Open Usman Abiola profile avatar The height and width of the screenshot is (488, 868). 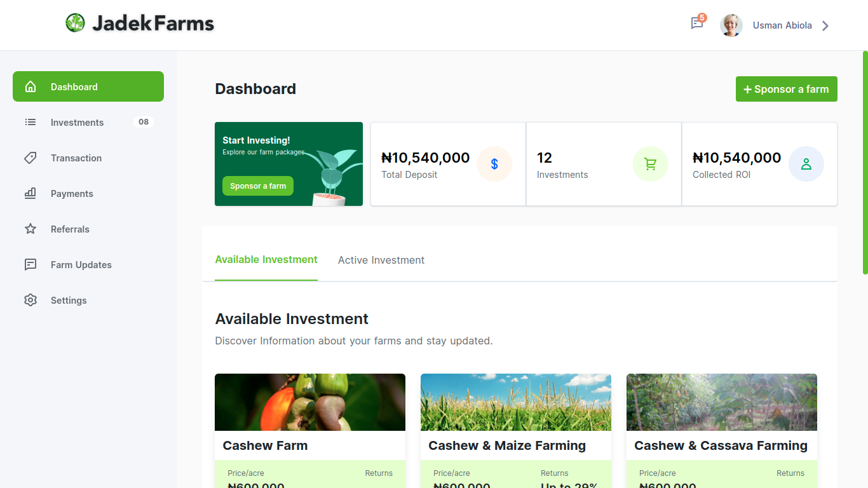click(731, 25)
